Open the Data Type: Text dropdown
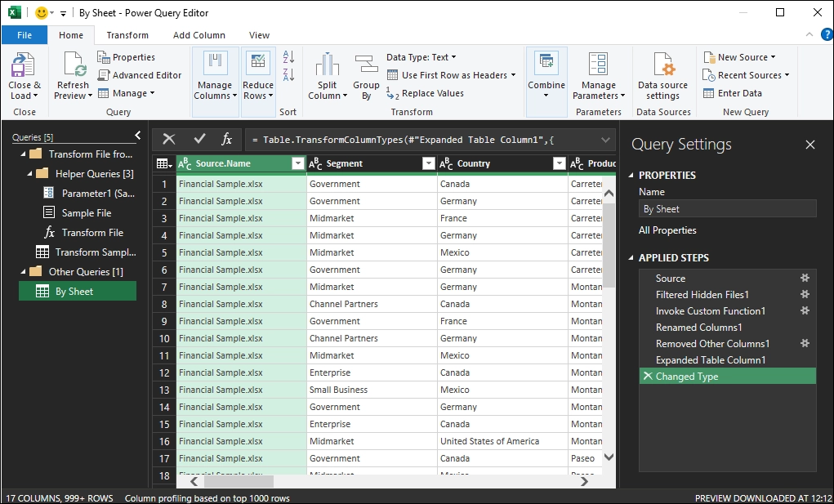Image resolution: width=834 pixels, height=504 pixels. (421, 57)
